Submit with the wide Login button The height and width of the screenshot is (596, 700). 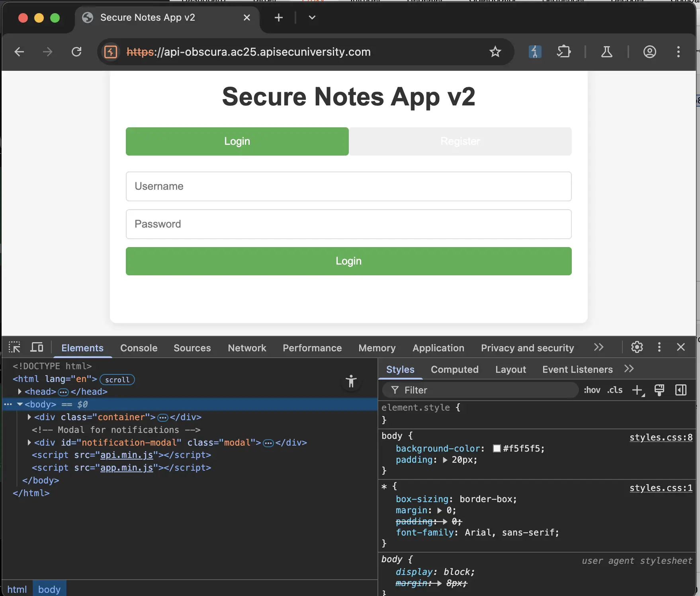coord(349,261)
